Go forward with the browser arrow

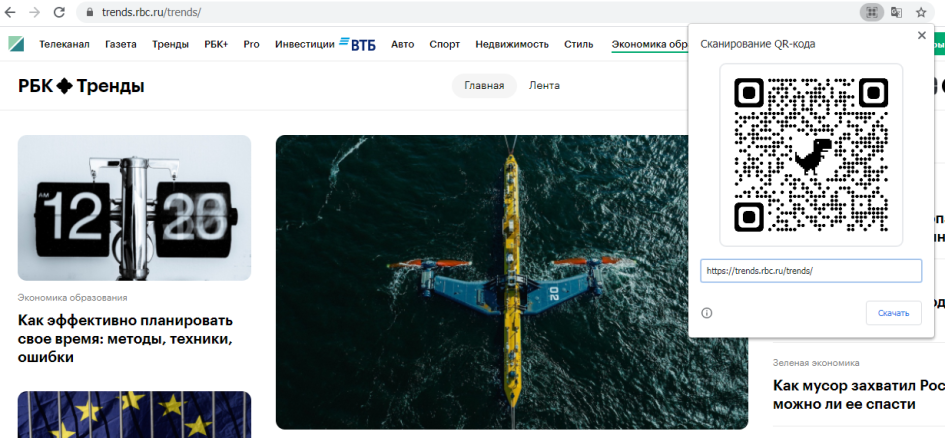point(34,12)
